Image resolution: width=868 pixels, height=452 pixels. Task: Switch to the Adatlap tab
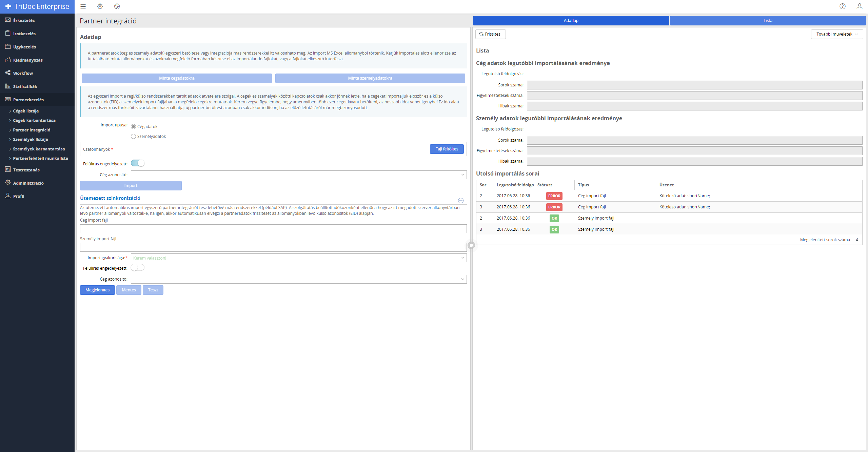tap(571, 21)
